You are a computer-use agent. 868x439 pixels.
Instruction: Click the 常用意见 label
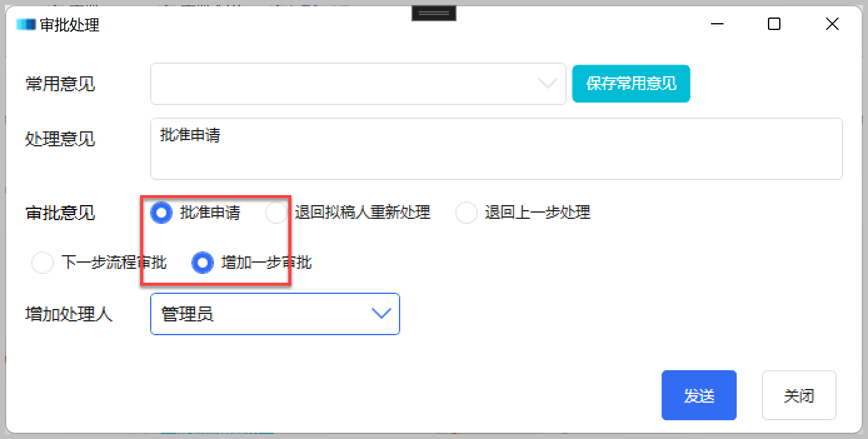(x=60, y=84)
